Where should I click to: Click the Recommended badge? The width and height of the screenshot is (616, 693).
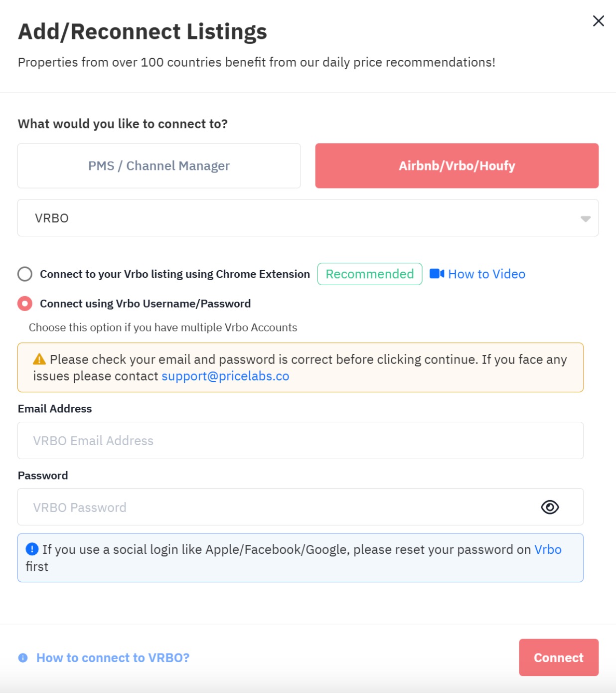tap(370, 274)
